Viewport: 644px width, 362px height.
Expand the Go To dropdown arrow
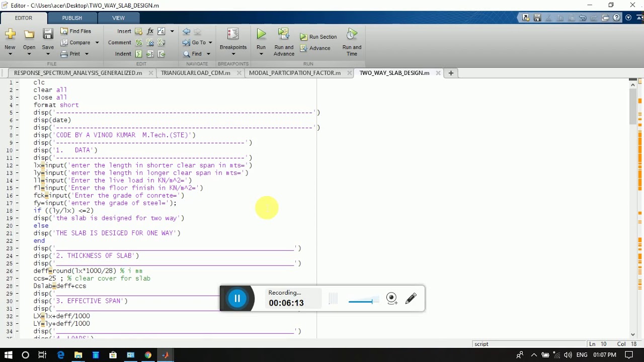point(210,43)
